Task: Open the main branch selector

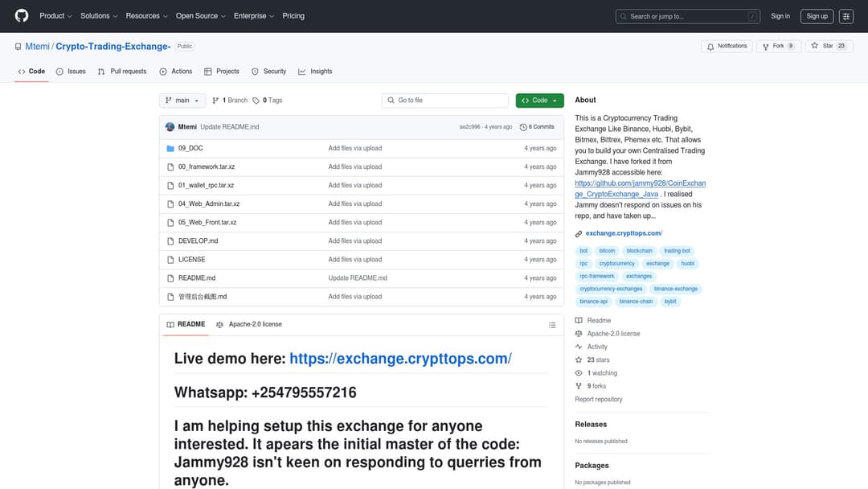Action: pos(182,101)
